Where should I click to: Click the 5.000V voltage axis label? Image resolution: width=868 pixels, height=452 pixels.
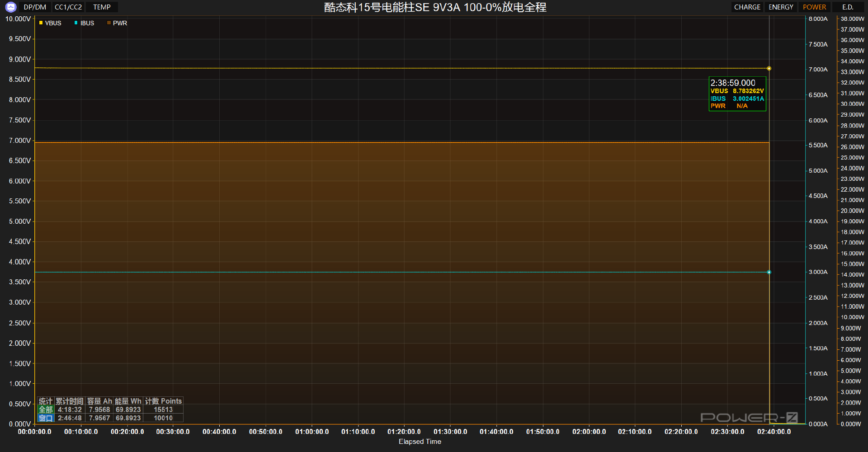click(20, 221)
